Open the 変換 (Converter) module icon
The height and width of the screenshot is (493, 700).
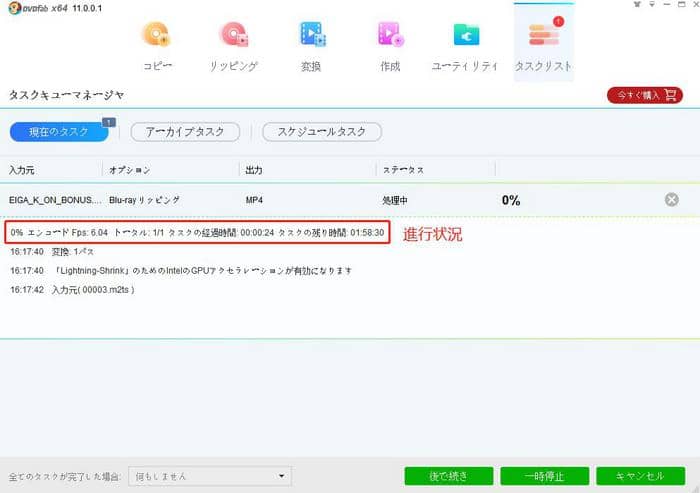[x=311, y=43]
